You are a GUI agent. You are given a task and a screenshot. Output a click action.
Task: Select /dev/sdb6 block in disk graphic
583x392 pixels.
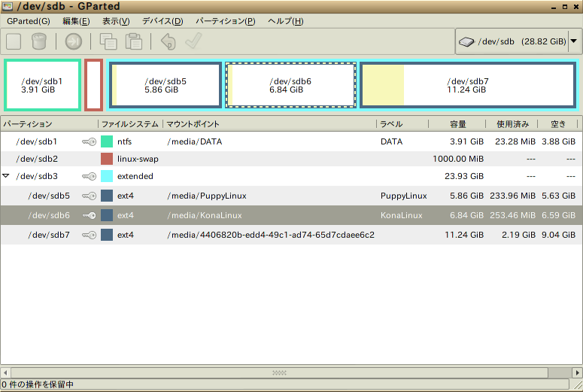click(291, 85)
